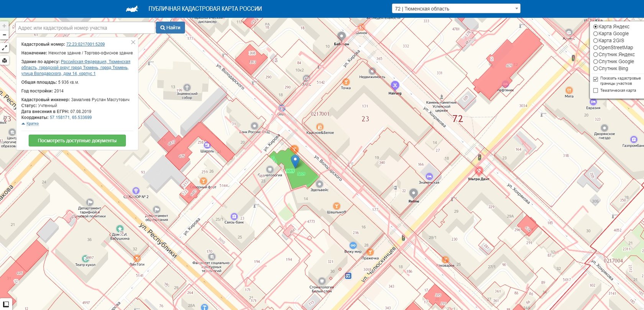This screenshot has height=310, width=644.
Task: Zoom in with the plus button
Action: [x=4, y=26]
